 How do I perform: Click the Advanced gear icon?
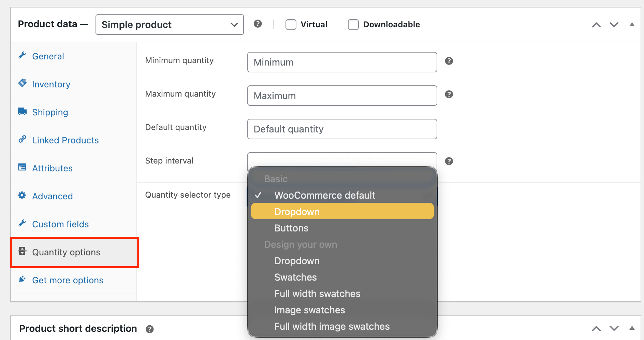tap(22, 196)
